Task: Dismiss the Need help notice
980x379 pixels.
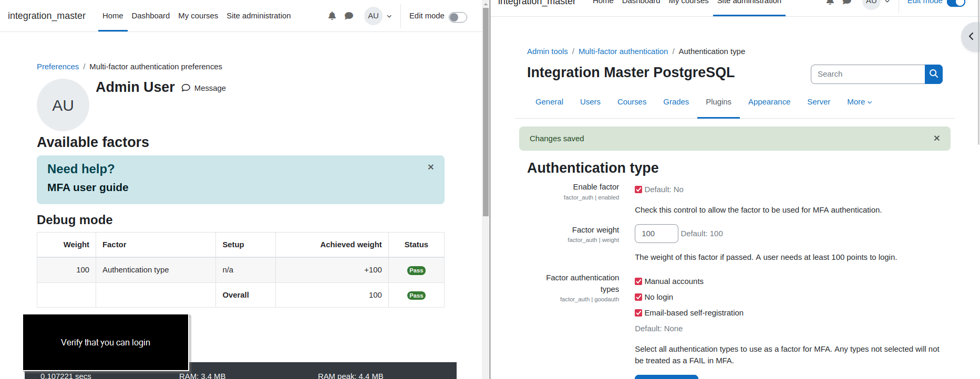Action: 431,167
